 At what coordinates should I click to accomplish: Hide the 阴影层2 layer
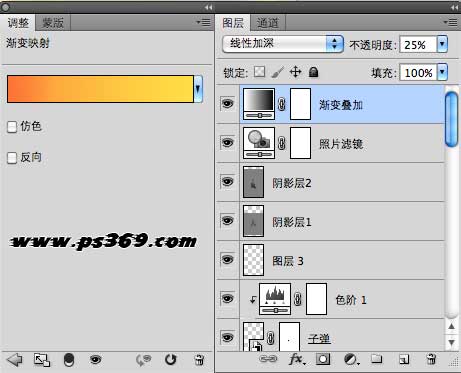[x=228, y=182]
